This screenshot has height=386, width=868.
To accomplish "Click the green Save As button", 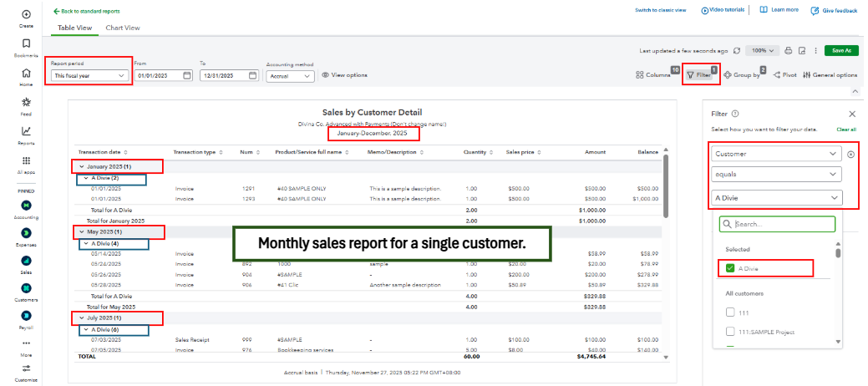I will tap(841, 50).
